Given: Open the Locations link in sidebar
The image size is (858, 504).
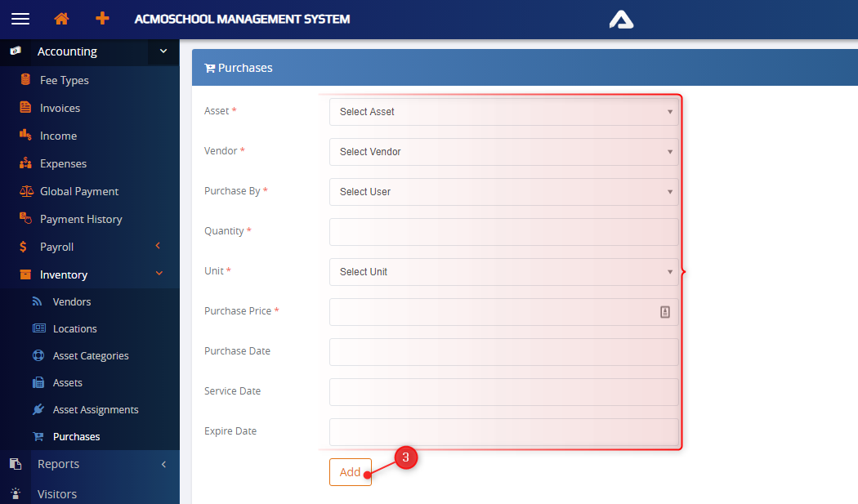Looking at the screenshot, I should 74,328.
